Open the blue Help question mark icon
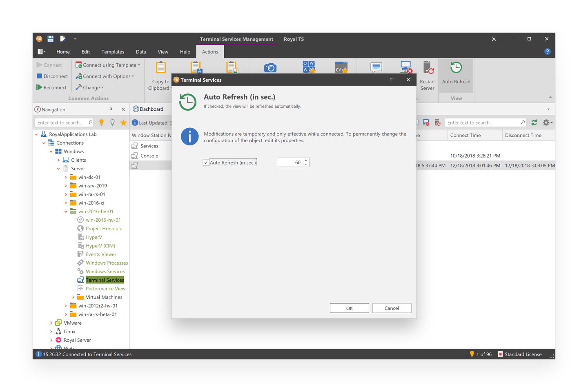The height and width of the screenshot is (392, 588). tap(547, 51)
